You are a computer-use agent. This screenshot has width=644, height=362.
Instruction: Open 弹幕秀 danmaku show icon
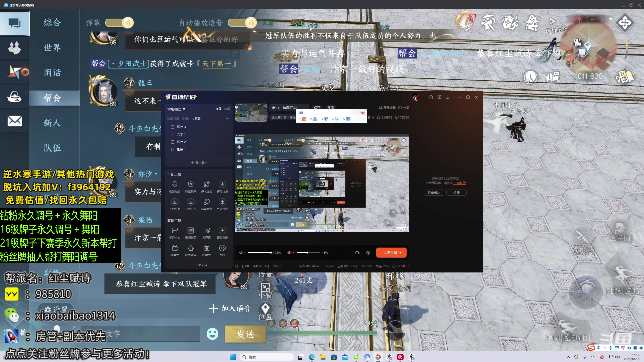click(x=175, y=250)
